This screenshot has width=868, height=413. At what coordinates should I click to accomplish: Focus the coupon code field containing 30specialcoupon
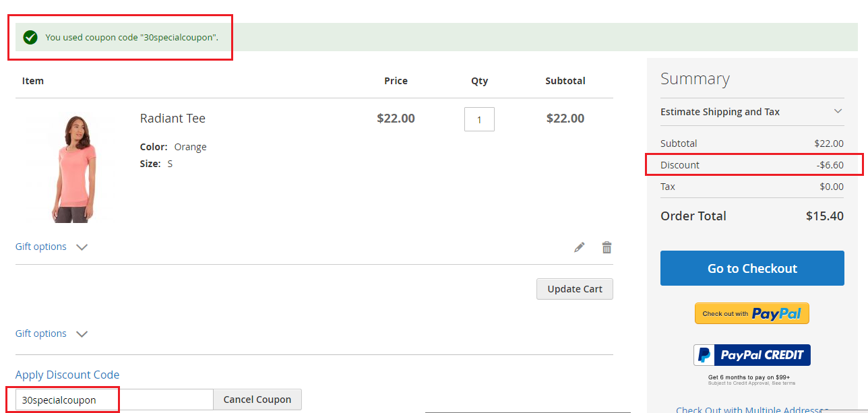114,400
